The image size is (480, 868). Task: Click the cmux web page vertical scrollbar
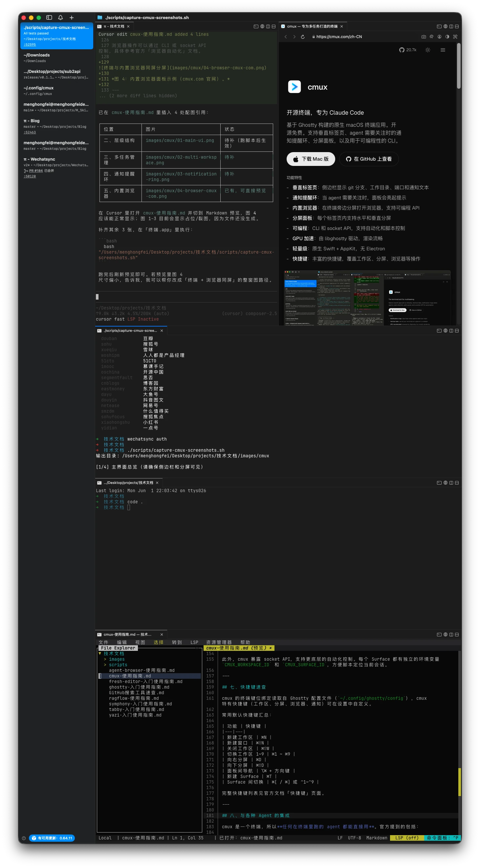pyautogui.click(x=458, y=66)
